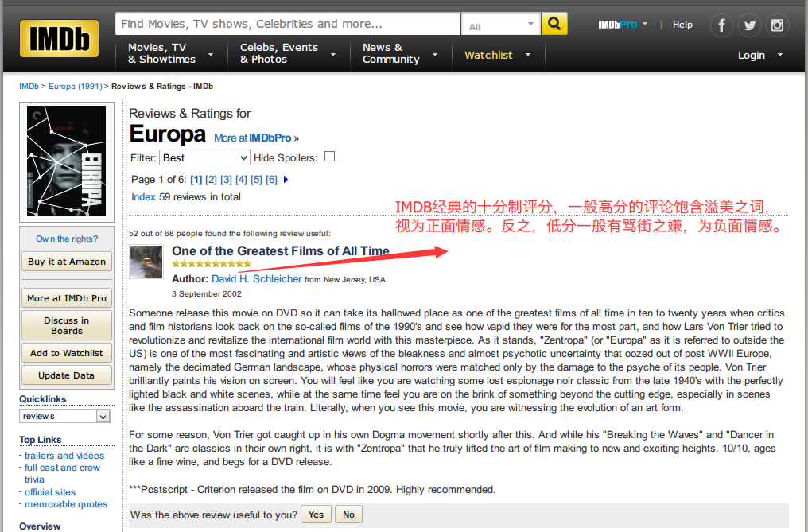Image resolution: width=808 pixels, height=532 pixels.
Task: Click the IMDb breadcrumb link
Action: (29, 87)
